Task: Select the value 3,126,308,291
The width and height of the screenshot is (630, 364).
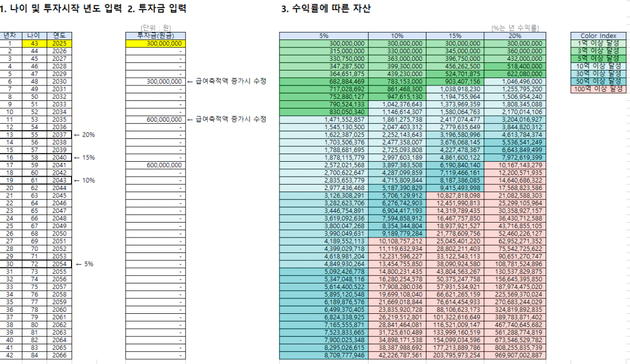Action: pos(324,195)
